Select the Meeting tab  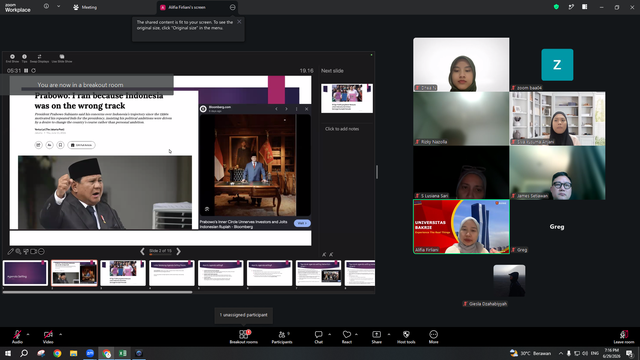85,7
